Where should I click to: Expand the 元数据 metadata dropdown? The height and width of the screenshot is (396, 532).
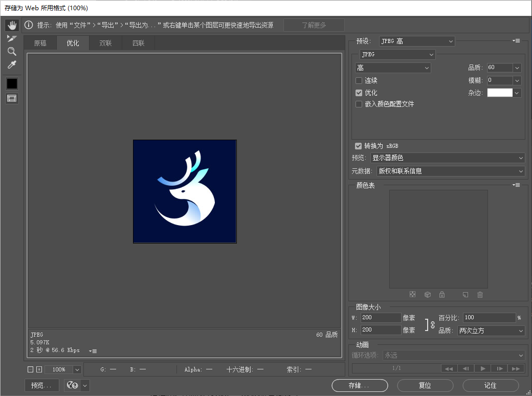click(x=450, y=171)
